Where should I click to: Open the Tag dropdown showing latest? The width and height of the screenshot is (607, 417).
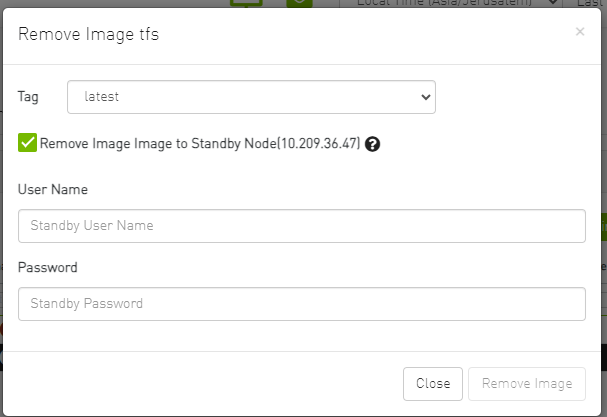coord(250,97)
